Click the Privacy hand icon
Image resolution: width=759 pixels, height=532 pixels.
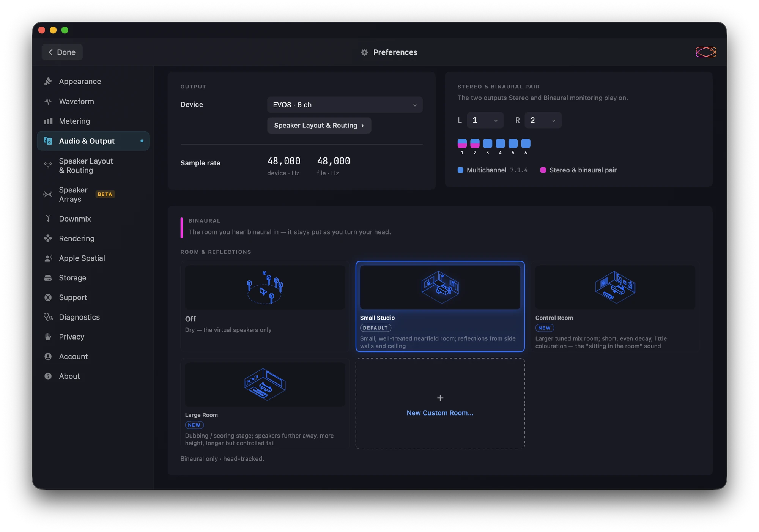coord(48,337)
